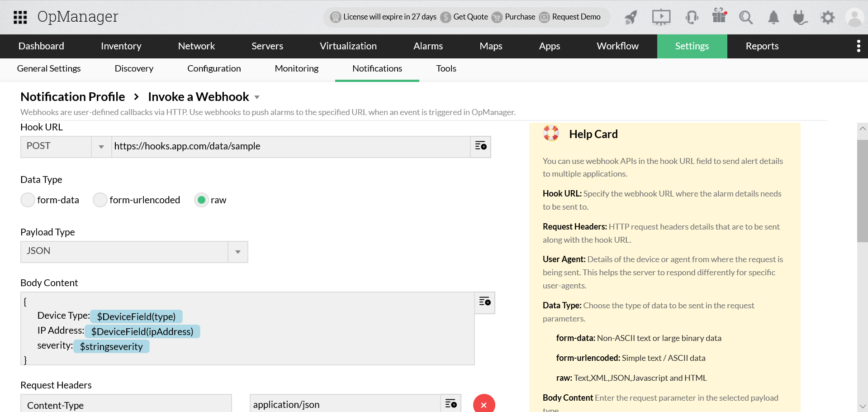The height and width of the screenshot is (412, 868).
Task: Click the search magnifier icon
Action: click(746, 17)
